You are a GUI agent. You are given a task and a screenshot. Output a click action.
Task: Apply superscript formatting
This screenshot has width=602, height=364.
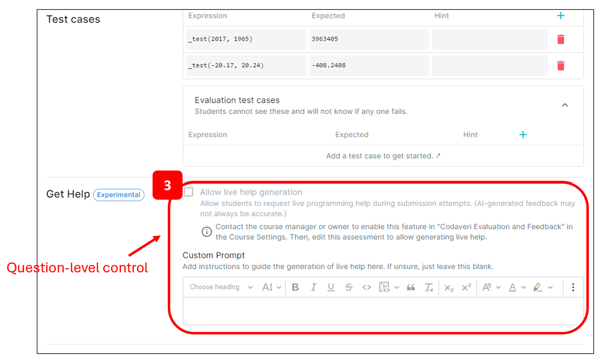tap(466, 287)
